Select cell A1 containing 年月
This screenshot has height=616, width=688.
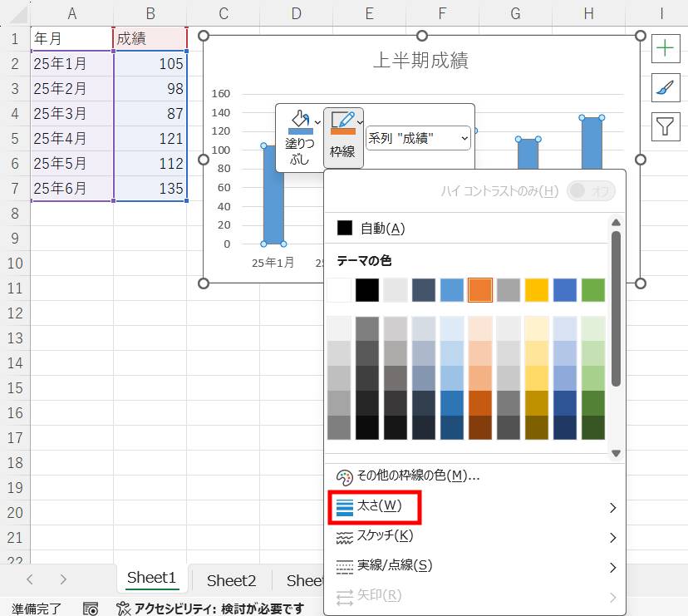click(72, 38)
